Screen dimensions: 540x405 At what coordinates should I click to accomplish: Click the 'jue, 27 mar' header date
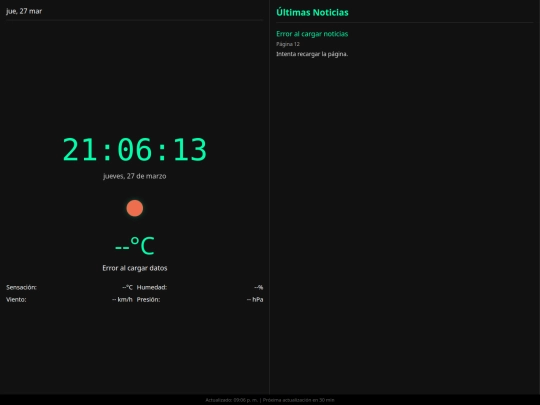point(24,11)
